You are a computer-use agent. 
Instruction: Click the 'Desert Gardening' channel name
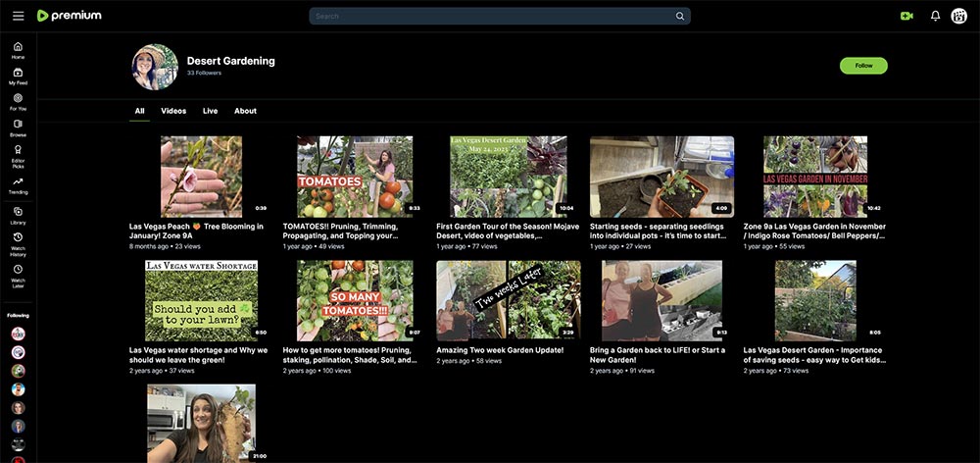click(x=230, y=61)
